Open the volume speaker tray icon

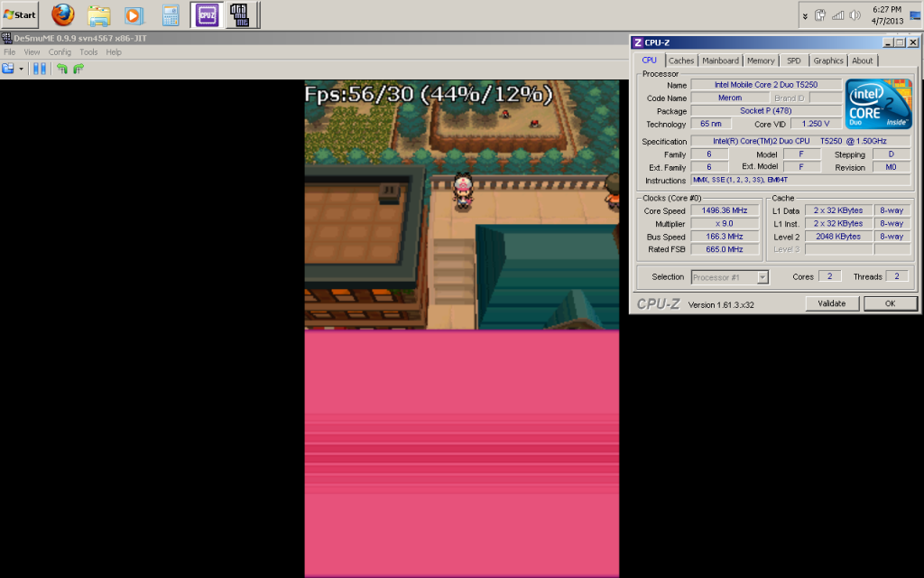click(x=855, y=15)
